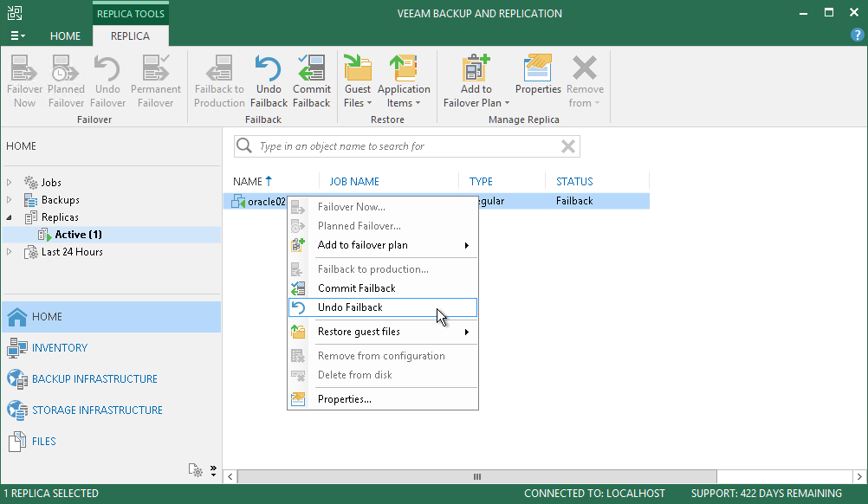
Task: Clear the search field with X icon
Action: click(x=568, y=146)
